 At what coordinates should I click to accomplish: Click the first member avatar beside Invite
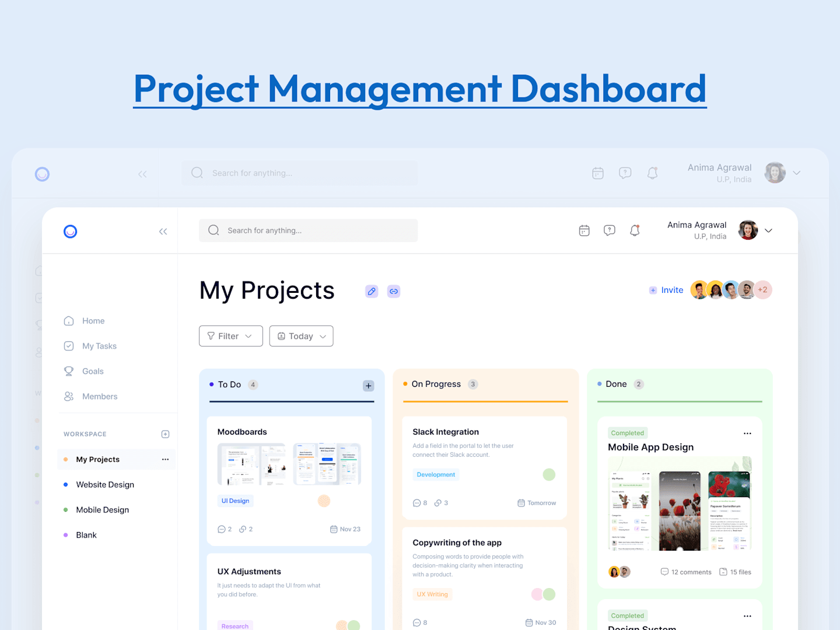tap(699, 290)
